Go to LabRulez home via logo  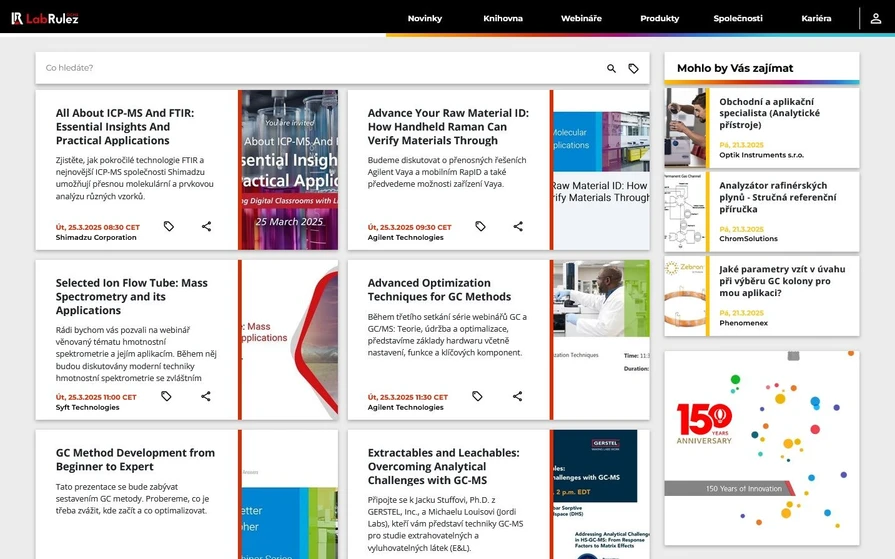[x=45, y=18]
